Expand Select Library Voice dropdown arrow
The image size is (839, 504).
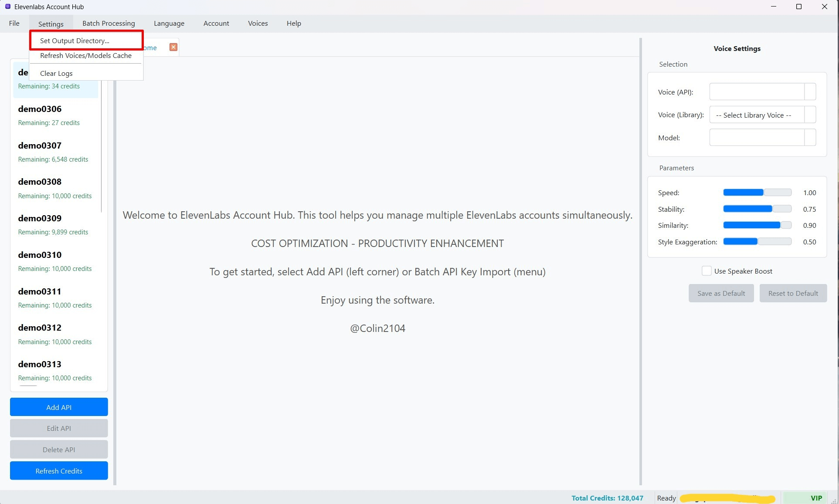810,115
